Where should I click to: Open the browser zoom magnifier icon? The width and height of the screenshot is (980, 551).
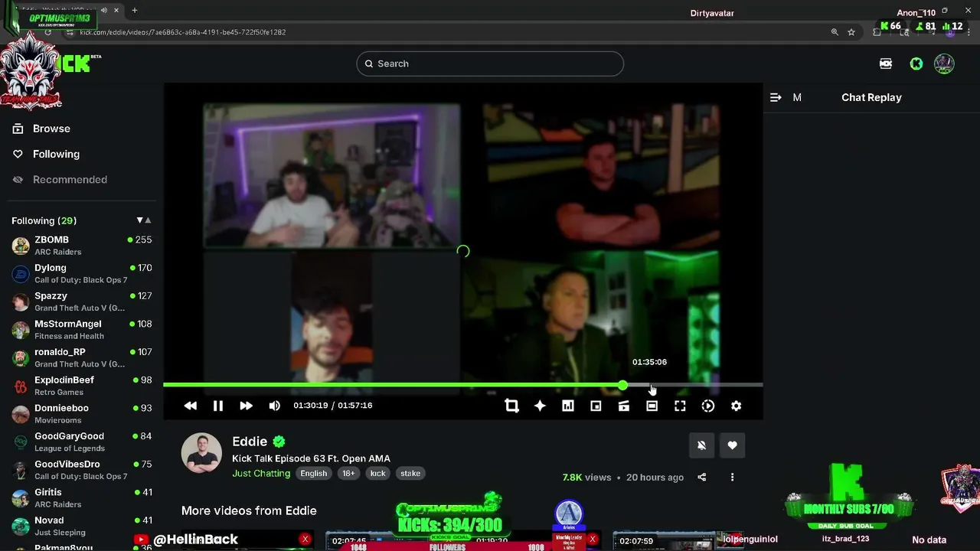pos(835,32)
